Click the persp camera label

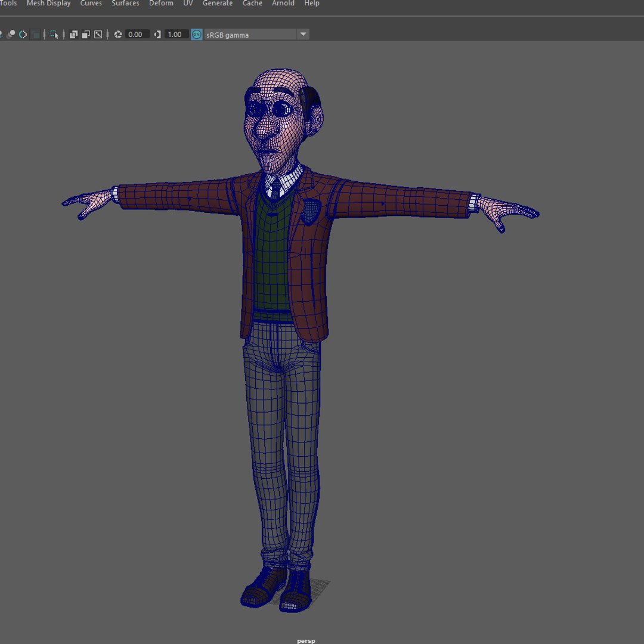306,640
